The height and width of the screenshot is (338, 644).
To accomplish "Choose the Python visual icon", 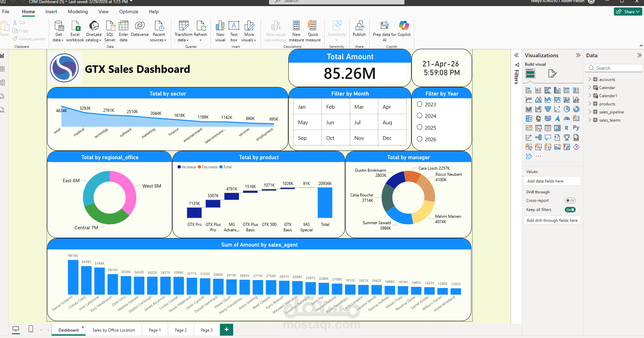I will (576, 128).
